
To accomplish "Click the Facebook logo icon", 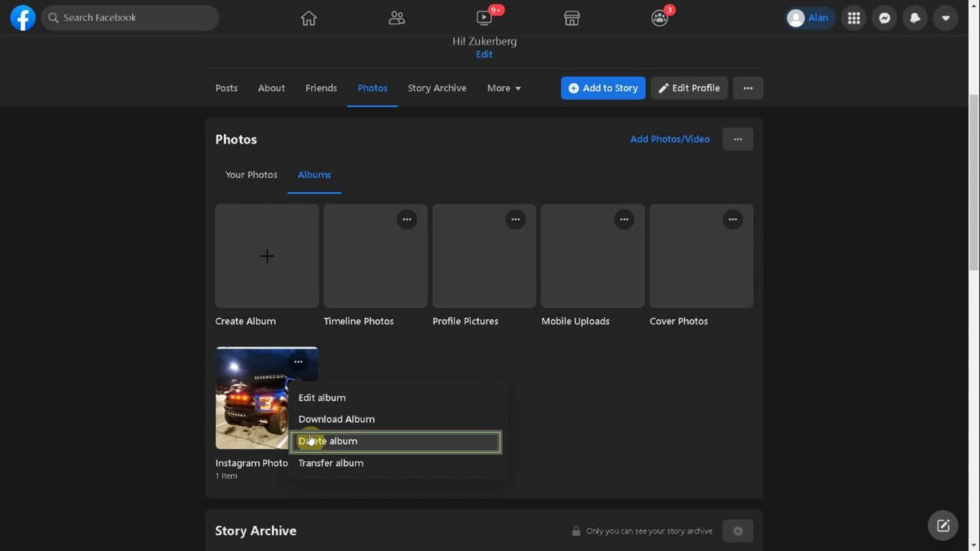I will (23, 18).
